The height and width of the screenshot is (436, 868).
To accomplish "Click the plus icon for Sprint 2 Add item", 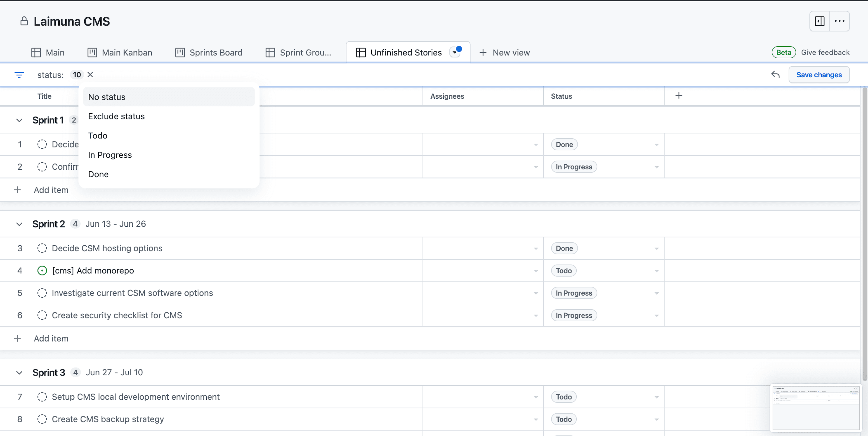I will pos(17,338).
